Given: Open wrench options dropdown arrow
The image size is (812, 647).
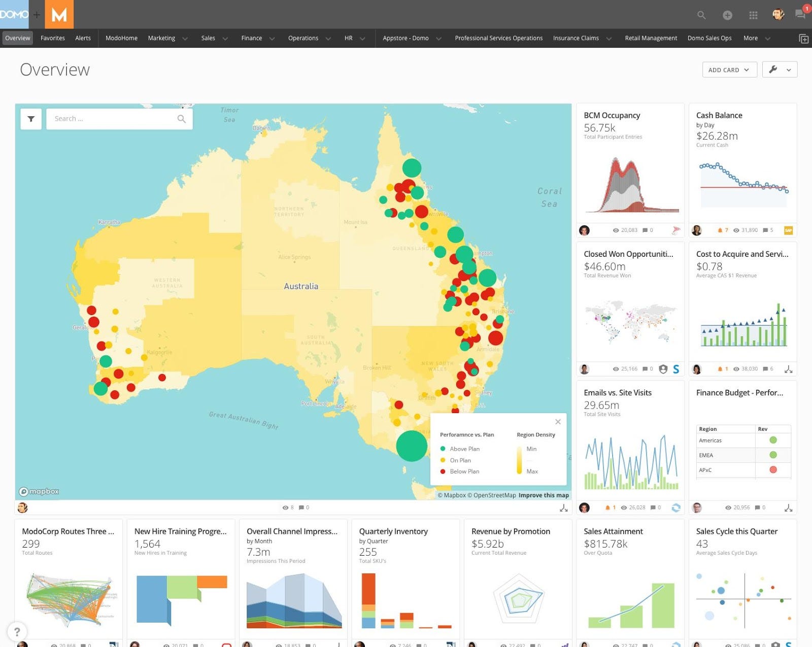Looking at the screenshot, I should click(x=789, y=70).
